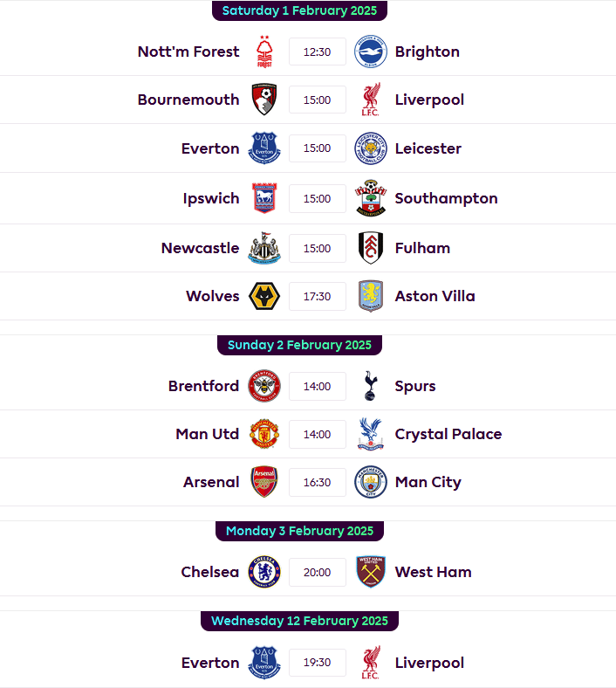The image size is (616, 688).
Task: Click the Fulham FC shield badge
Action: [x=371, y=248]
